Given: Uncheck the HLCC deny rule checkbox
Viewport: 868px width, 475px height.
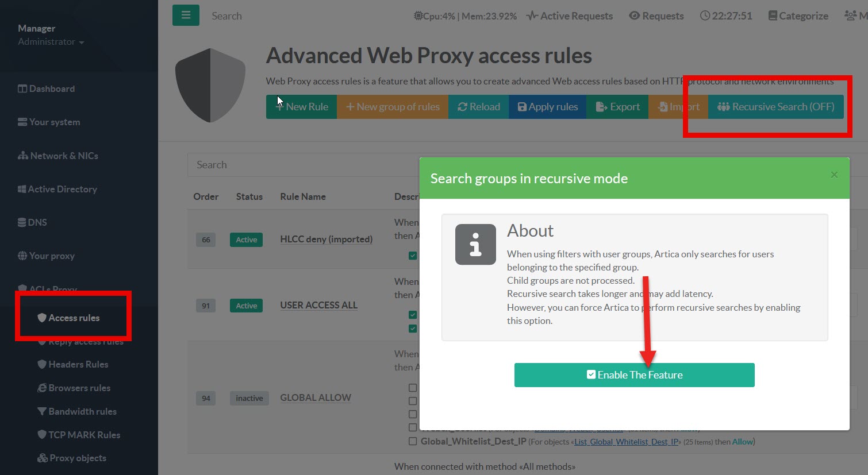Looking at the screenshot, I should pyautogui.click(x=413, y=255).
